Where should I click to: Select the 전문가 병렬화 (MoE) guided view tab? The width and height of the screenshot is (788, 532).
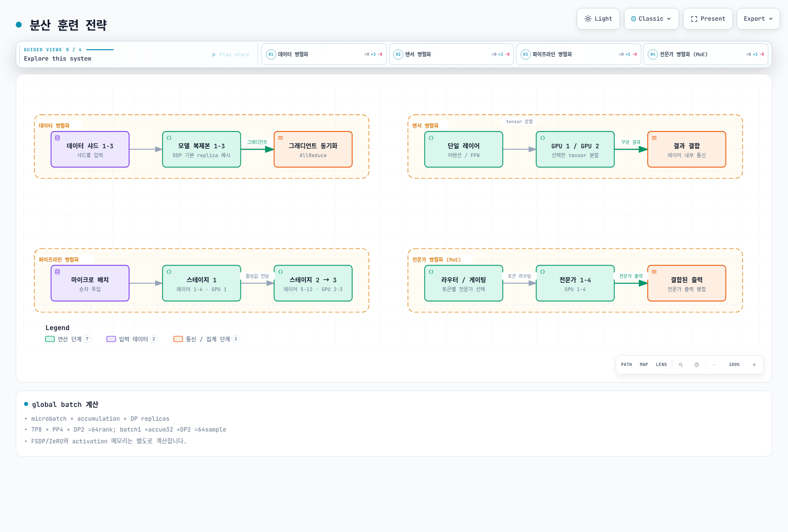pyautogui.click(x=706, y=54)
